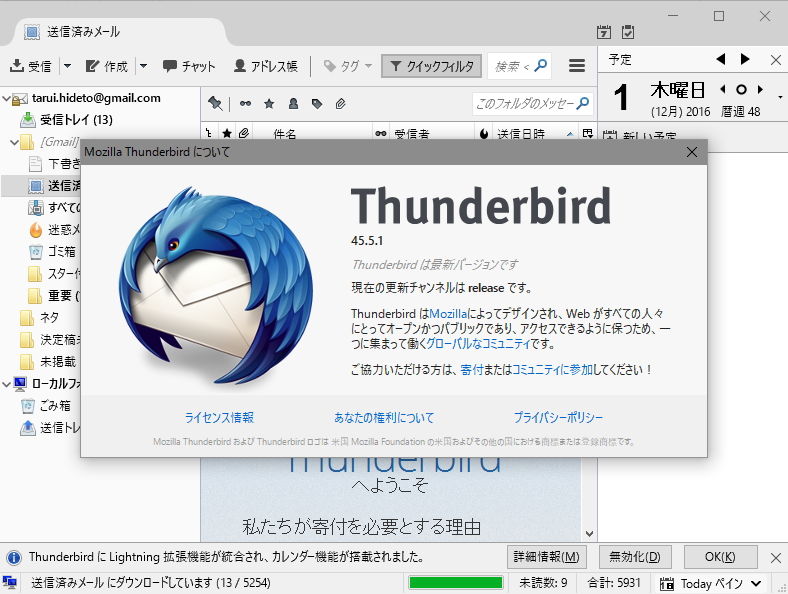Screen dimensions: 788x594
Task: Open the dropdown arrow next to 受信
Action: (x=67, y=66)
